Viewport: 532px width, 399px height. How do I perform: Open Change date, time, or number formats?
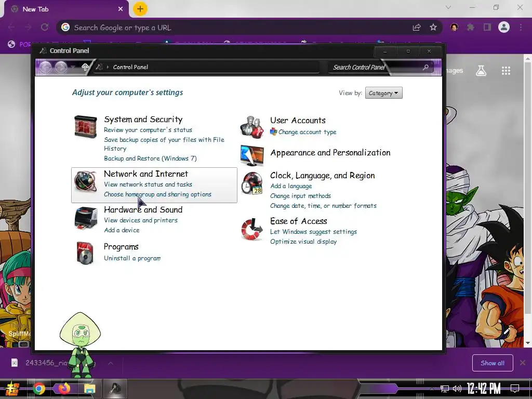(323, 206)
